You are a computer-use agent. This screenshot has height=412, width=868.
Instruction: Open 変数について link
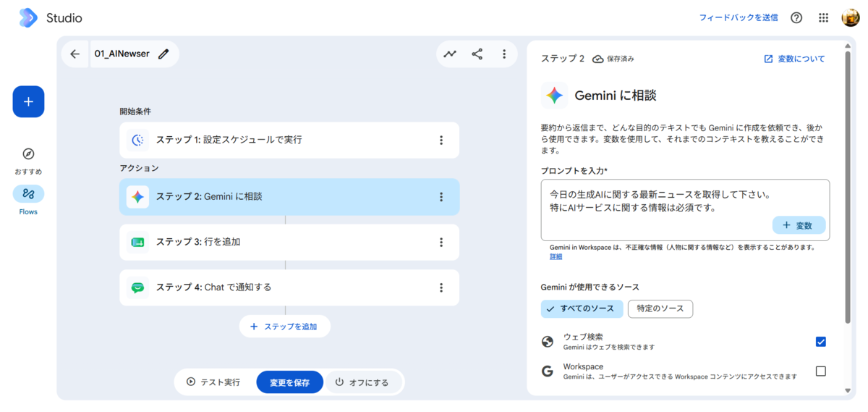tap(794, 59)
